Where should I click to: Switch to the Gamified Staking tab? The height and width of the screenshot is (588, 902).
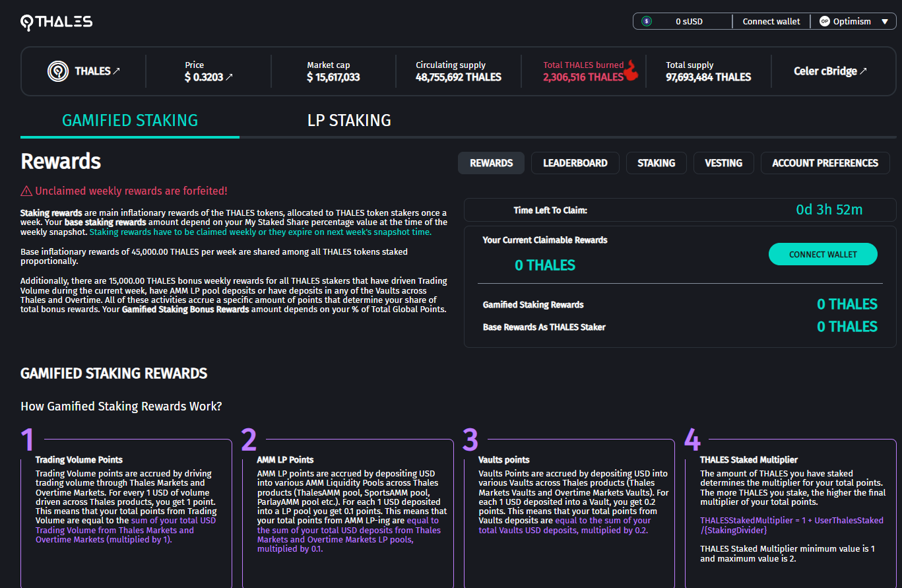coord(130,120)
